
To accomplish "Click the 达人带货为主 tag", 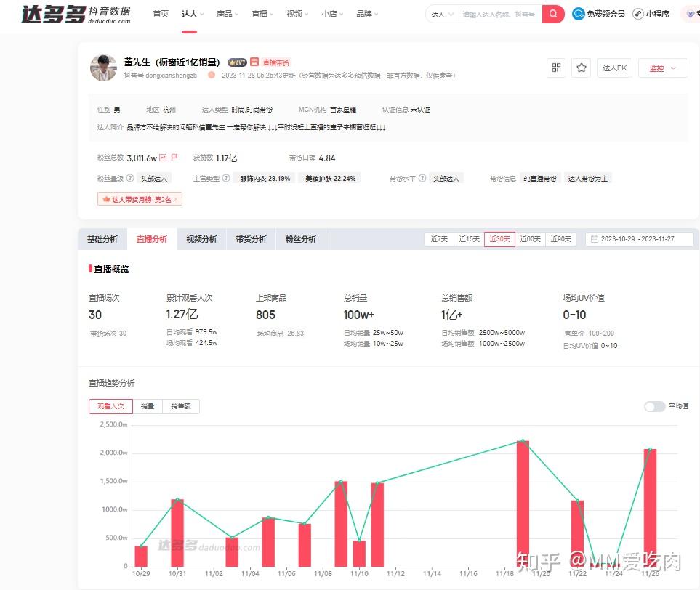I will (588, 179).
